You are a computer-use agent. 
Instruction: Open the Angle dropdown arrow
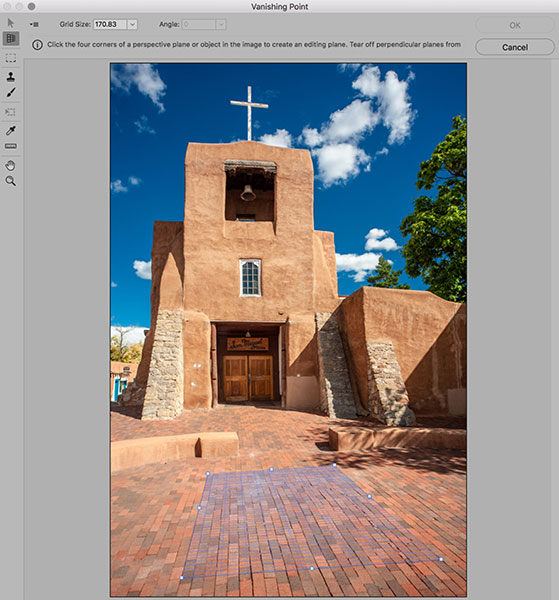coord(221,24)
